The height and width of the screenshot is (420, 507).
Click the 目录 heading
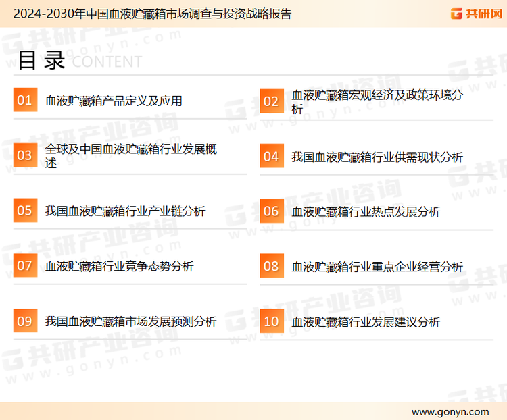41,60
